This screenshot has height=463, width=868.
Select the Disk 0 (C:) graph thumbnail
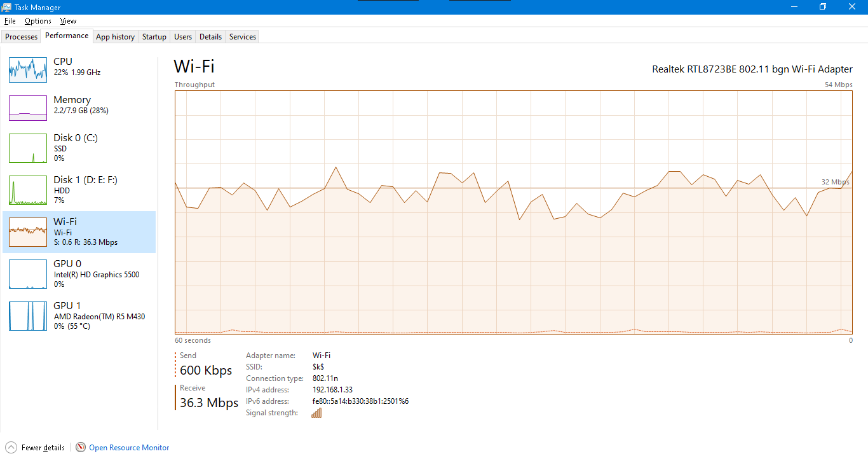pos(28,148)
